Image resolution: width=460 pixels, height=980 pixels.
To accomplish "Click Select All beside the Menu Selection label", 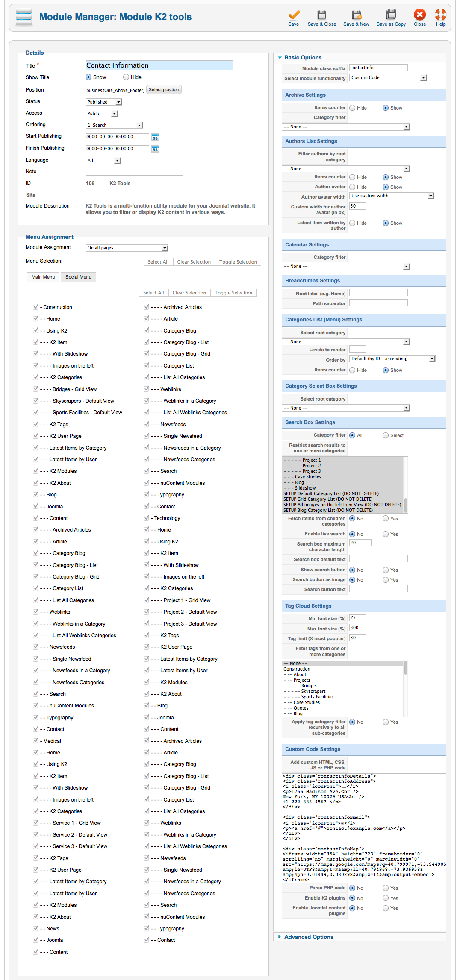I will tap(158, 262).
